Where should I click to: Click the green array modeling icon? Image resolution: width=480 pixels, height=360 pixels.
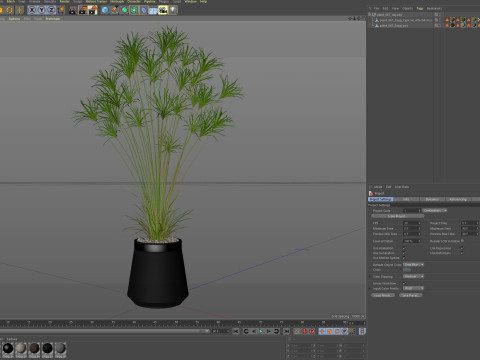[x=134, y=10]
